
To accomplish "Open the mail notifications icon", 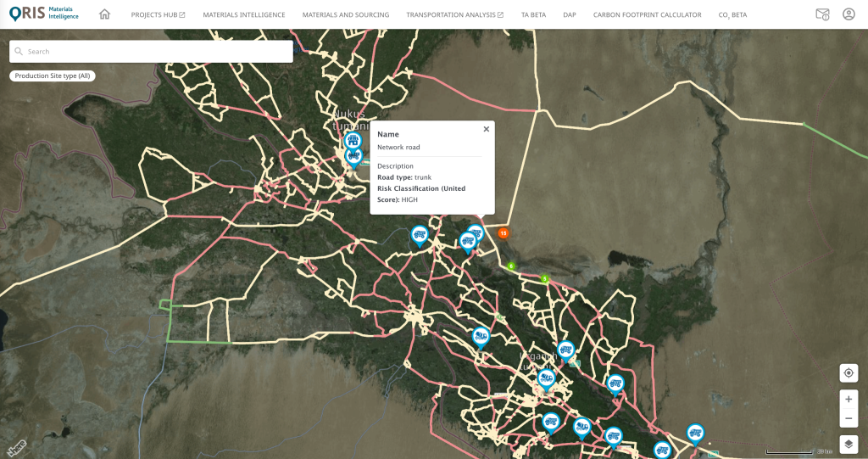I will (821, 14).
